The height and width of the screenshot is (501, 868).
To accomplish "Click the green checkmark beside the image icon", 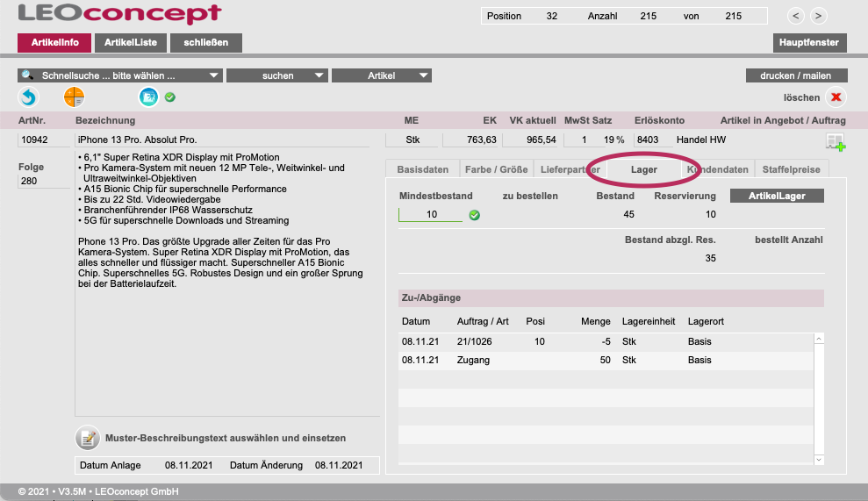I will pyautogui.click(x=170, y=97).
